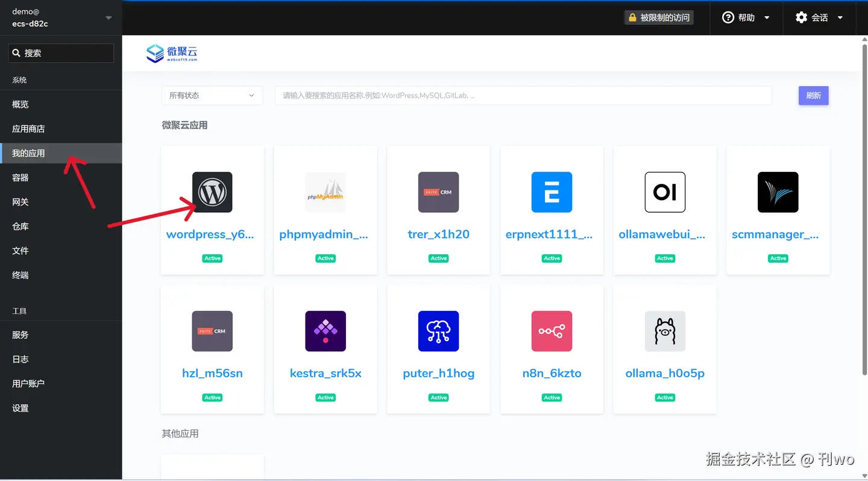Click the Ollama llama icon
Screen dimensions: 868x481
[x=665, y=331]
